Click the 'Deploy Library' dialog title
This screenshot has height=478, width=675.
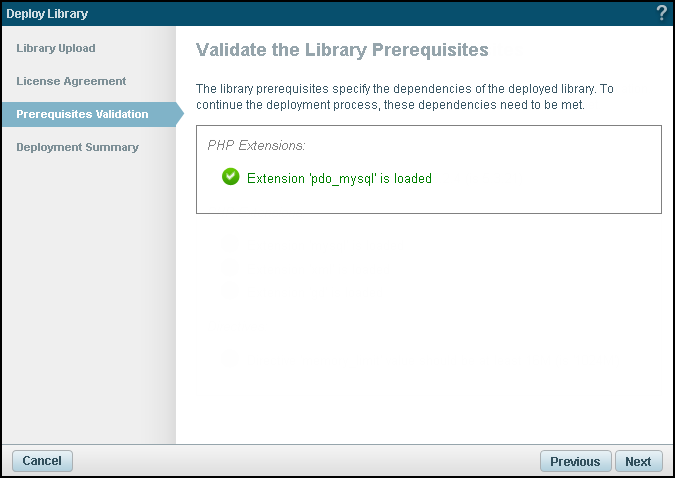click(47, 14)
